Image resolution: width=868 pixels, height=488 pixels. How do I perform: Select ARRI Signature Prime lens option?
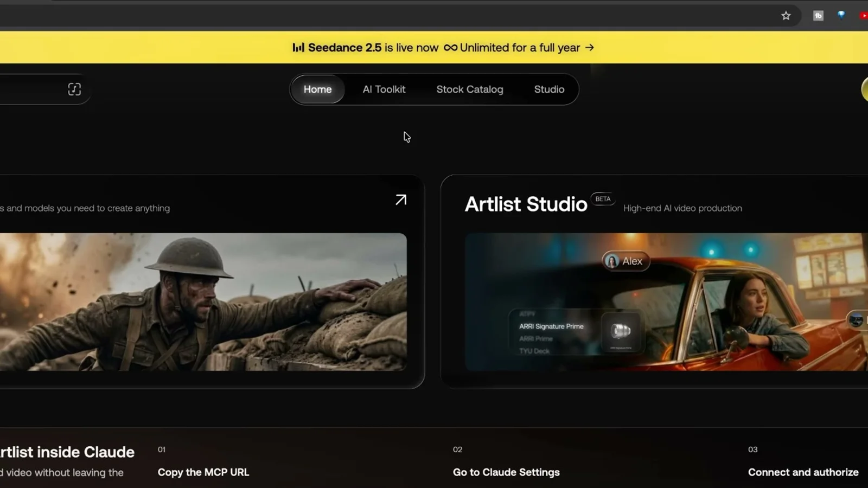[x=551, y=326]
